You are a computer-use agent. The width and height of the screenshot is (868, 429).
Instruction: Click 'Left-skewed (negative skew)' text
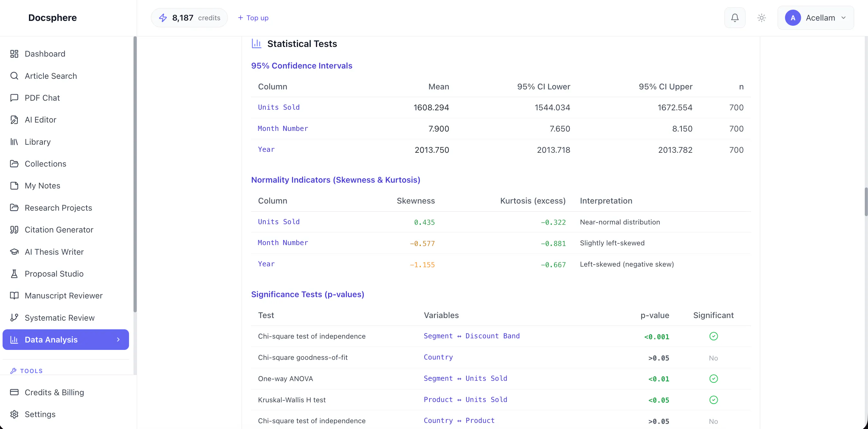click(627, 264)
